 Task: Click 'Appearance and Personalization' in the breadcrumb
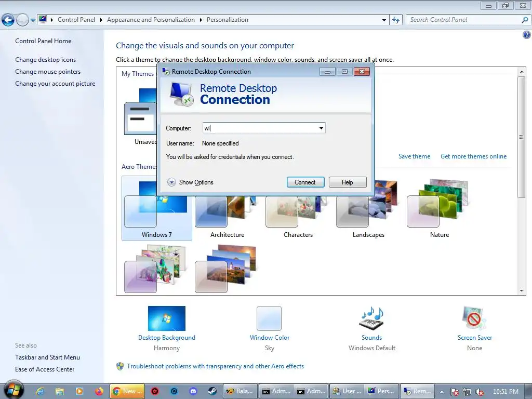[x=151, y=20]
